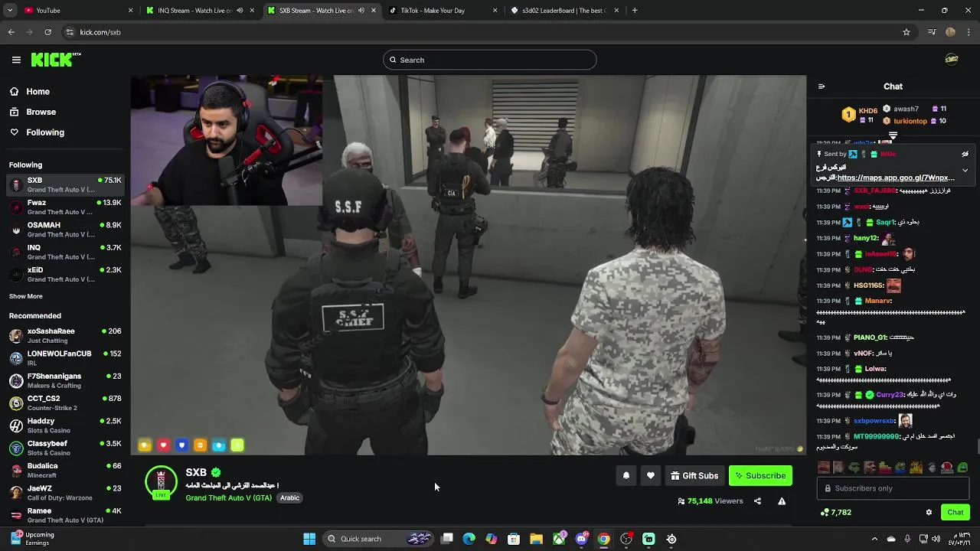Open recommended channel Classybeef
The width and height of the screenshot is (980, 551).
(64, 448)
